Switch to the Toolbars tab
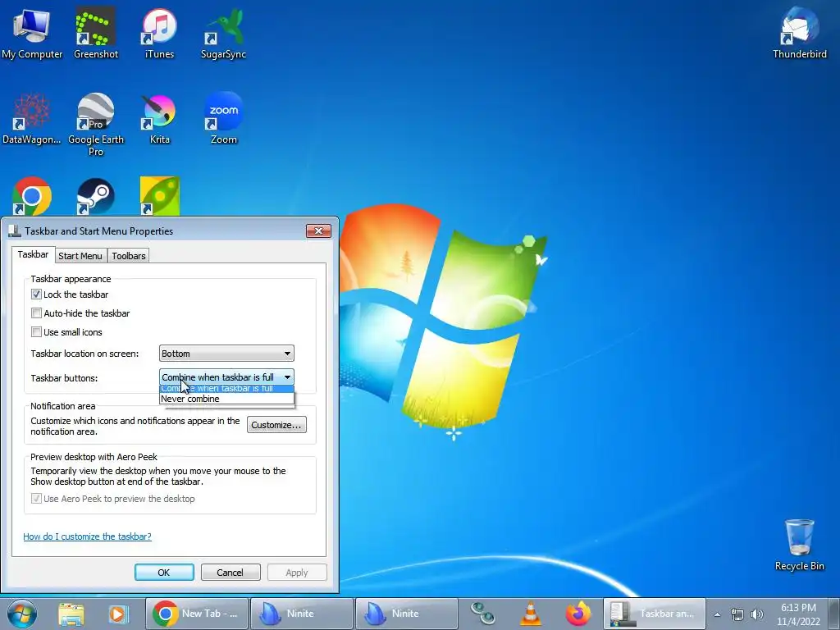Screen dimensions: 840x630 pyautogui.click(x=129, y=256)
